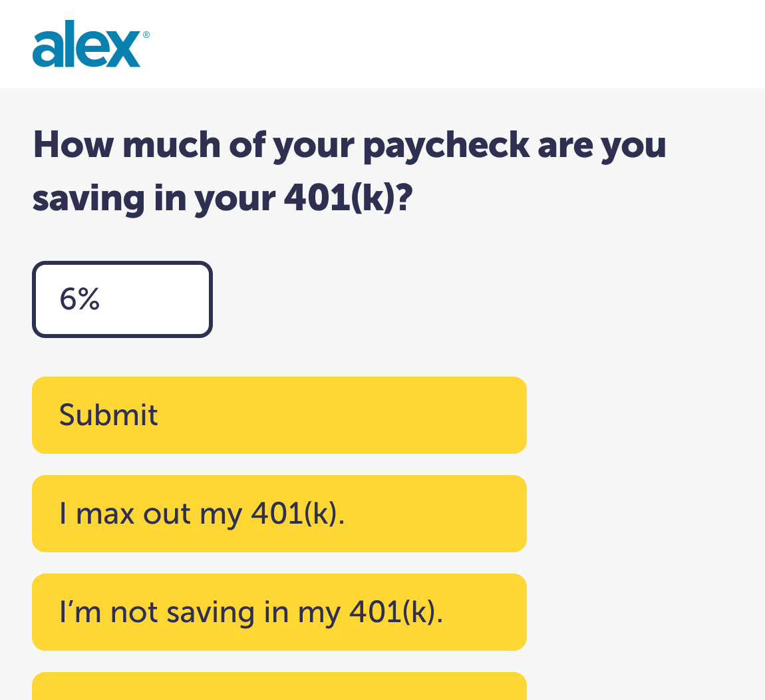Pick the not saving in 401(k) option

click(279, 612)
